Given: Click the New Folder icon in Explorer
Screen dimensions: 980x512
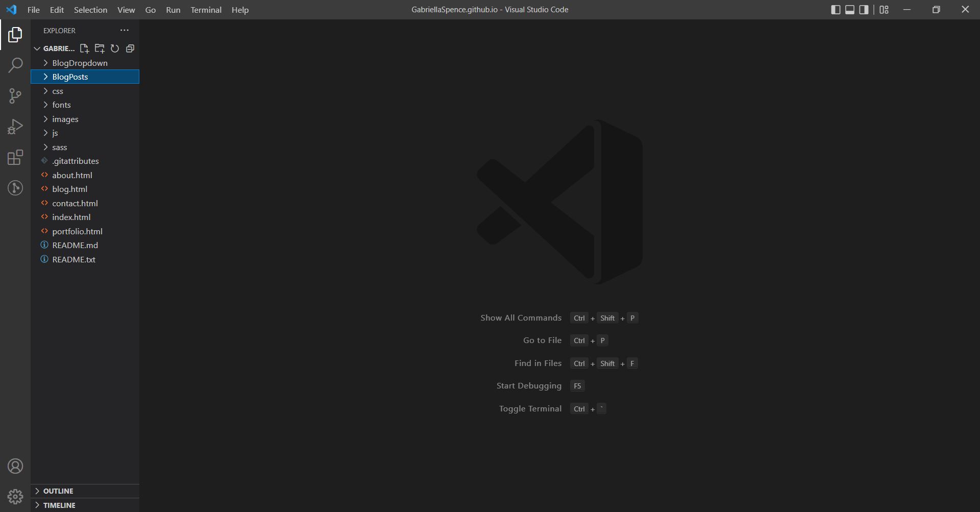Looking at the screenshot, I should [100, 48].
